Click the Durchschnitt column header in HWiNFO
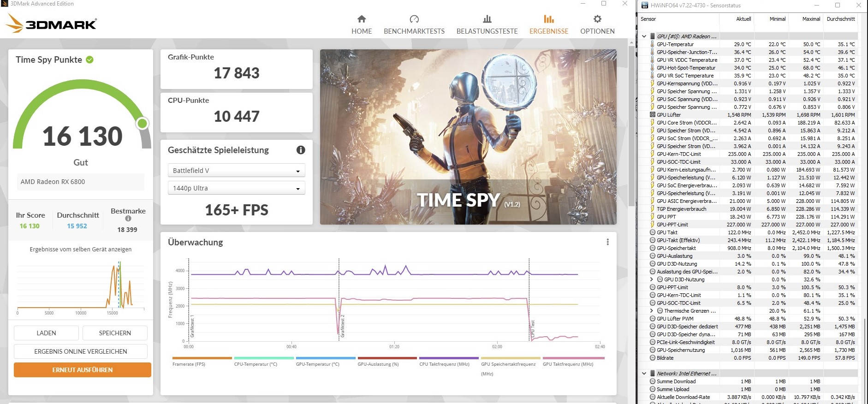Screen dimensions: 868x404 coord(840,19)
